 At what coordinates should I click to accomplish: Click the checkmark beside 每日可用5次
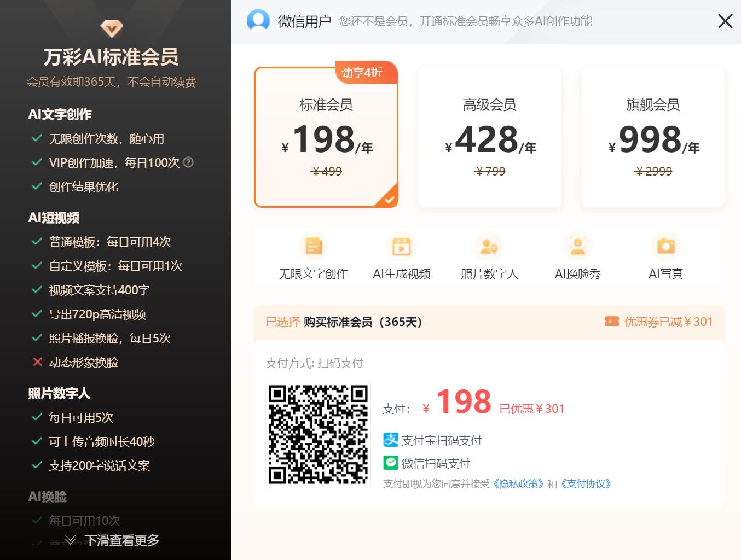point(37,417)
